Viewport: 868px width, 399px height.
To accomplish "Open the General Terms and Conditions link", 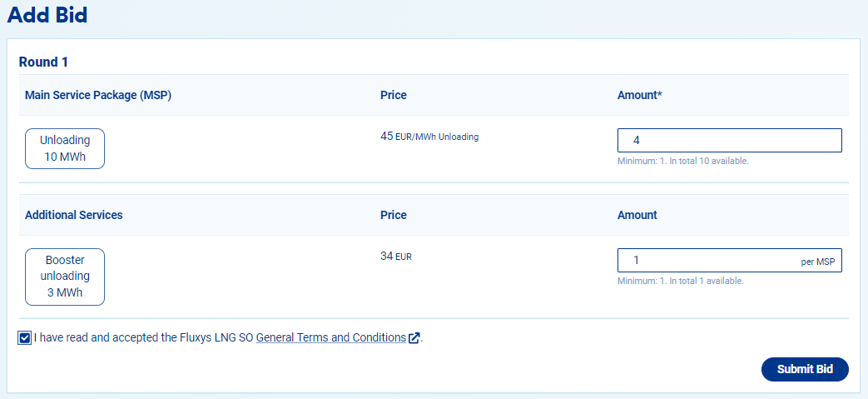I will click(330, 338).
